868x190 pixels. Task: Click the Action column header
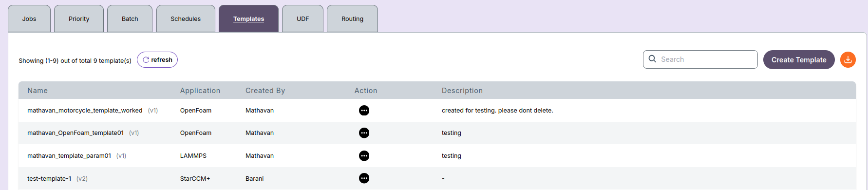click(x=366, y=91)
